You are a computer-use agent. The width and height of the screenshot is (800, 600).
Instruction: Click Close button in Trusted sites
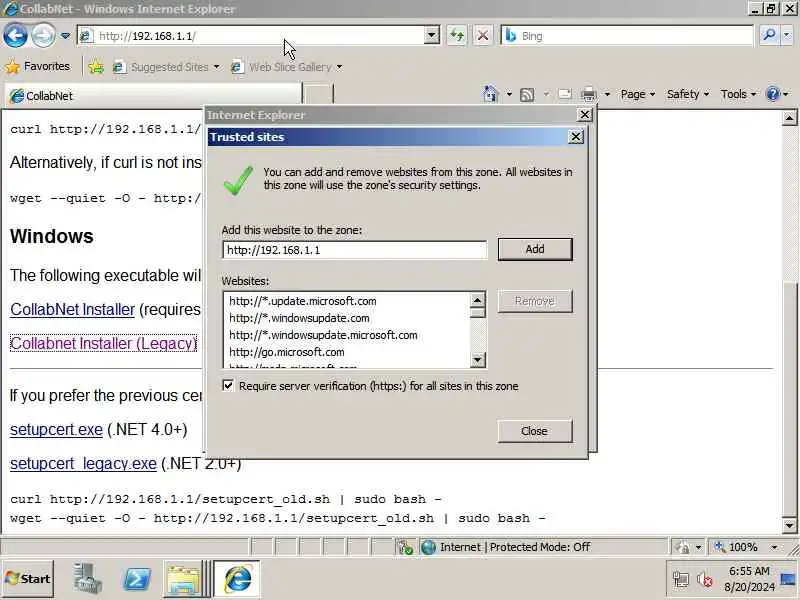coord(535,431)
